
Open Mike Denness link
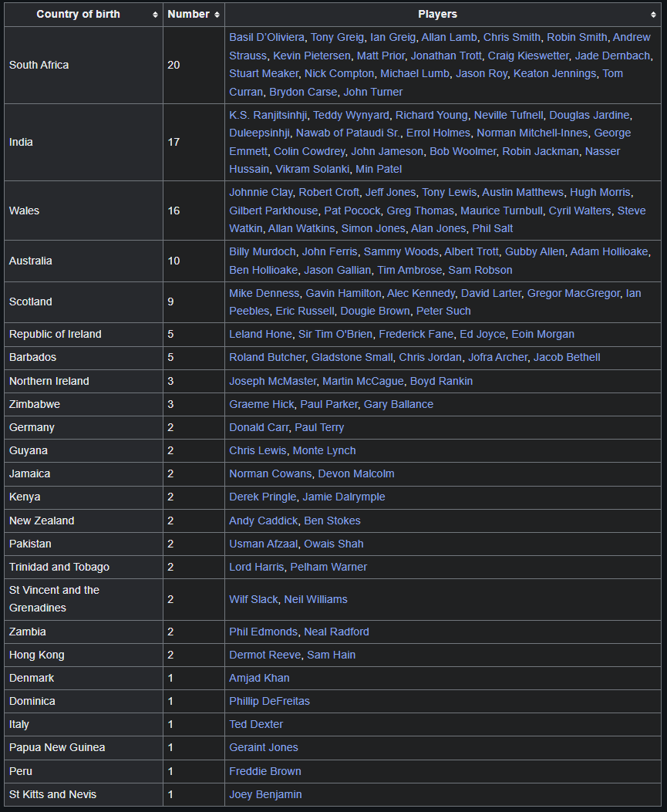click(264, 293)
